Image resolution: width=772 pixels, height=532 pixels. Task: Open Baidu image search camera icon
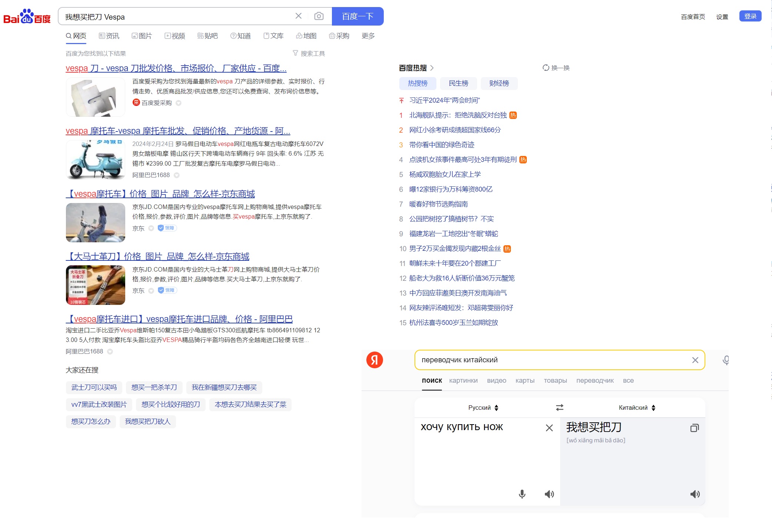319,16
